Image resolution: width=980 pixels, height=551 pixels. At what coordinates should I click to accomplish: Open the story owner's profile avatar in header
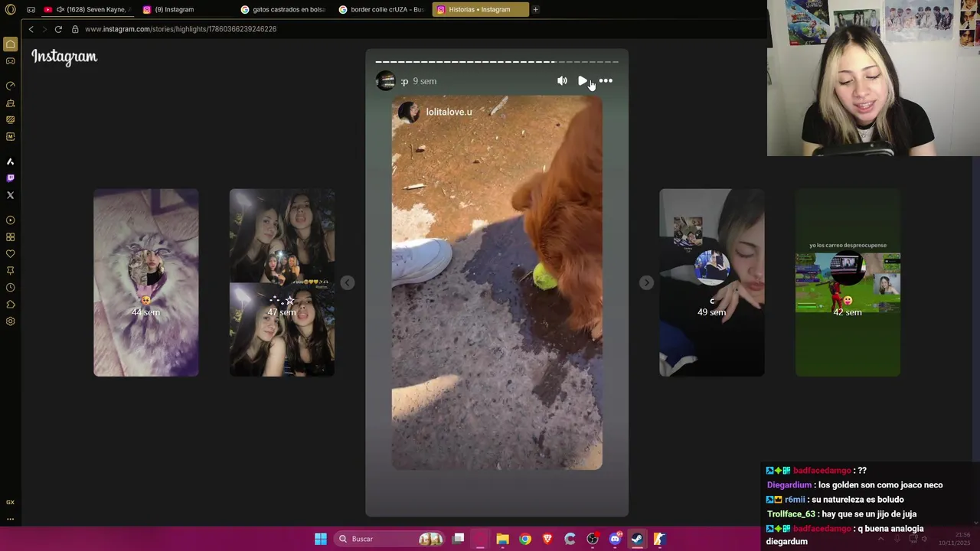coord(386,81)
